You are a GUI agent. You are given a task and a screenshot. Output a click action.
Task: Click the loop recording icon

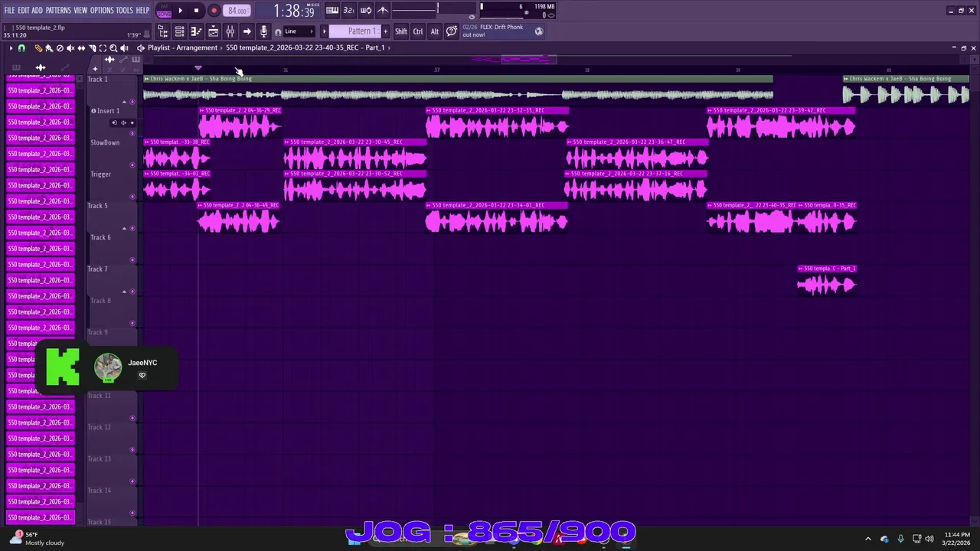(366, 10)
